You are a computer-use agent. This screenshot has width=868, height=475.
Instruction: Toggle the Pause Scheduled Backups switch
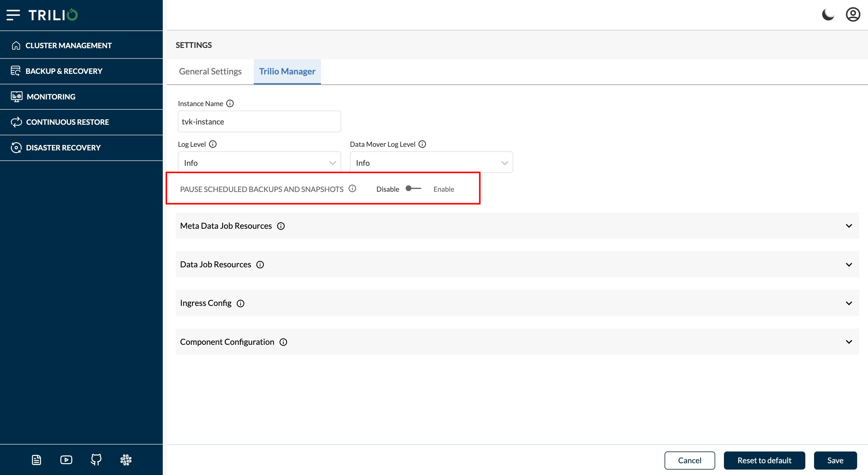pyautogui.click(x=414, y=189)
